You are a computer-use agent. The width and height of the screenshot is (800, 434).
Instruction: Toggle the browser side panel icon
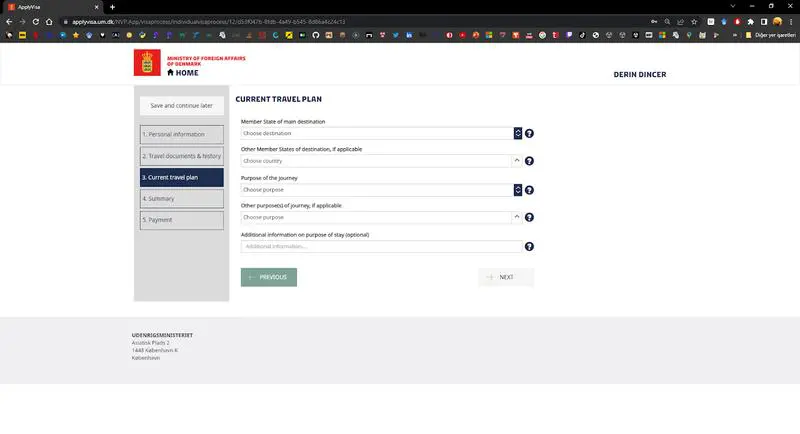click(x=764, y=22)
